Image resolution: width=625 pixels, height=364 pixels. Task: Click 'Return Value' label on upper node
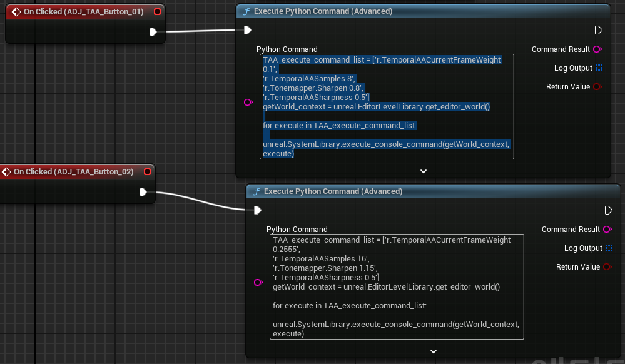(x=567, y=86)
